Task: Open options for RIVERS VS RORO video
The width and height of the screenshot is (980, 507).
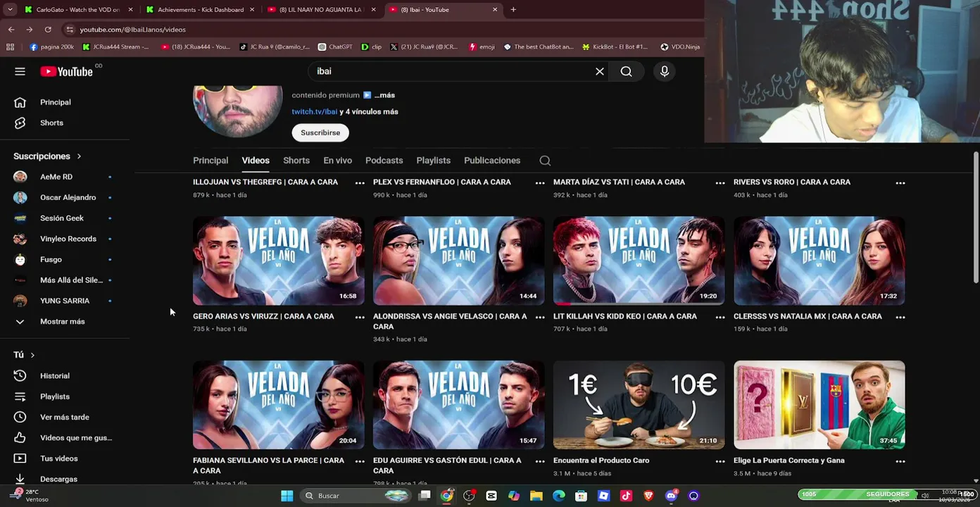Action: click(x=900, y=182)
